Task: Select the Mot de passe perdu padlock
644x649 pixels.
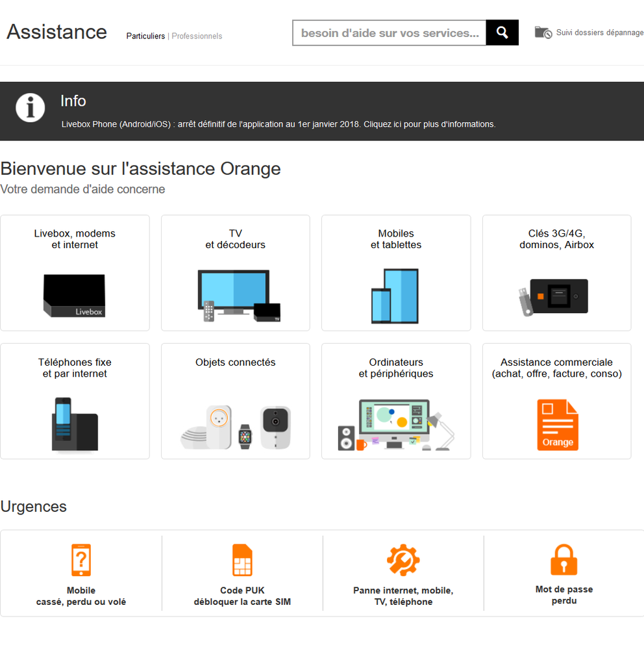Action: tap(563, 560)
